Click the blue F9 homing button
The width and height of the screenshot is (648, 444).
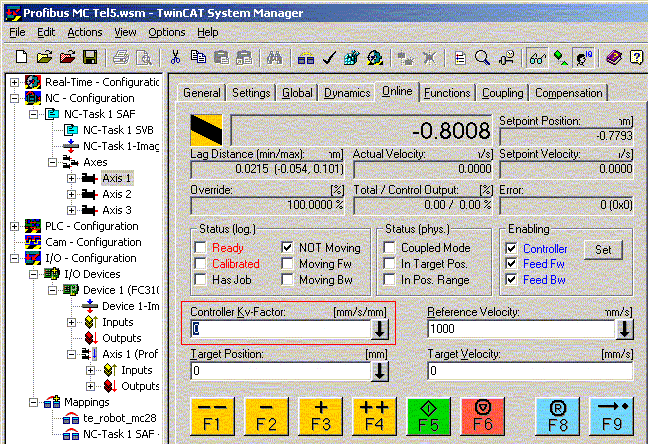(611, 417)
